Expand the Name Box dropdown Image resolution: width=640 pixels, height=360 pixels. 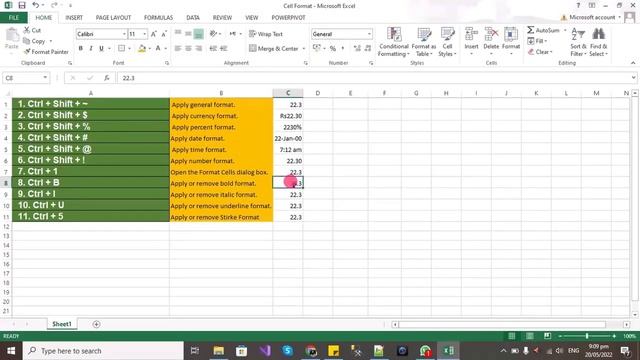[x=45, y=78]
